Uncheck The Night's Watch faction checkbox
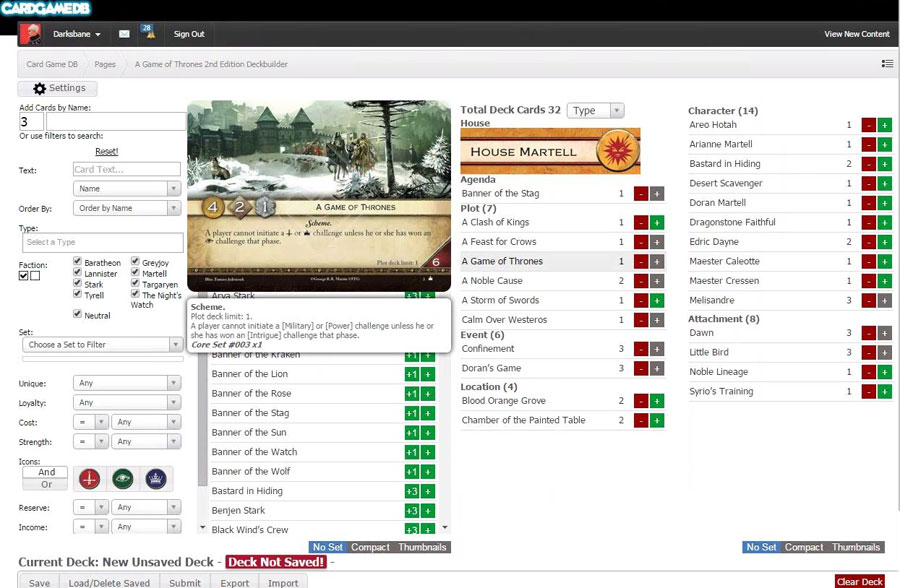The height and width of the screenshot is (588, 900). point(135,294)
